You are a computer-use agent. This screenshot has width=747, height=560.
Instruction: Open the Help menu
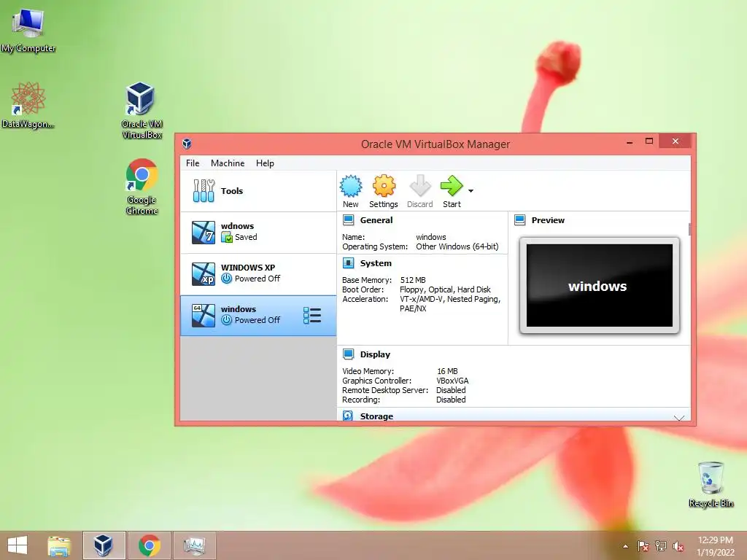click(x=265, y=163)
